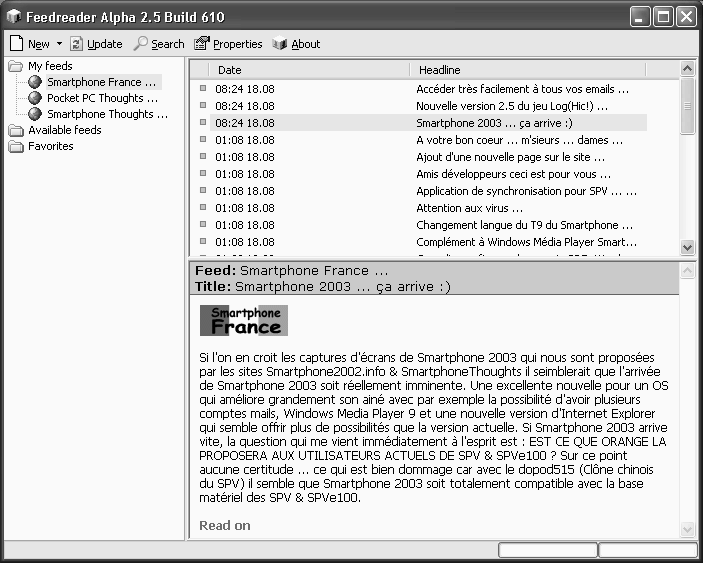Viewport: 703px width, 563px height.
Task: Sort the list by the Date column header
Action: point(309,70)
